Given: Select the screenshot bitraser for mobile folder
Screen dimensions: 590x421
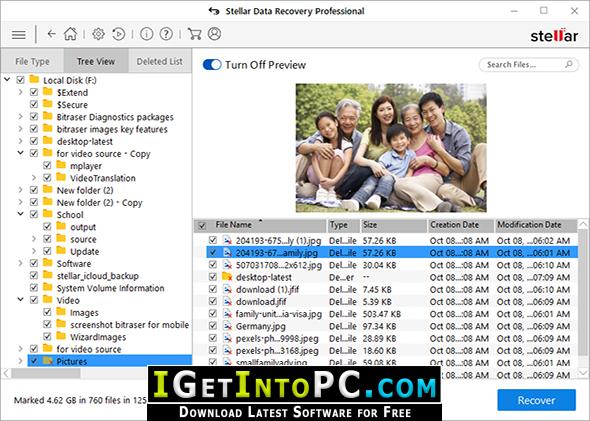Looking at the screenshot, I should click(x=129, y=325).
